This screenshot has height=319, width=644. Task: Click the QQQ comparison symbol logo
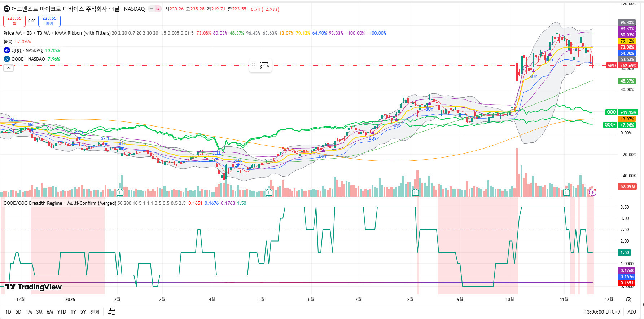pyautogui.click(x=7, y=50)
